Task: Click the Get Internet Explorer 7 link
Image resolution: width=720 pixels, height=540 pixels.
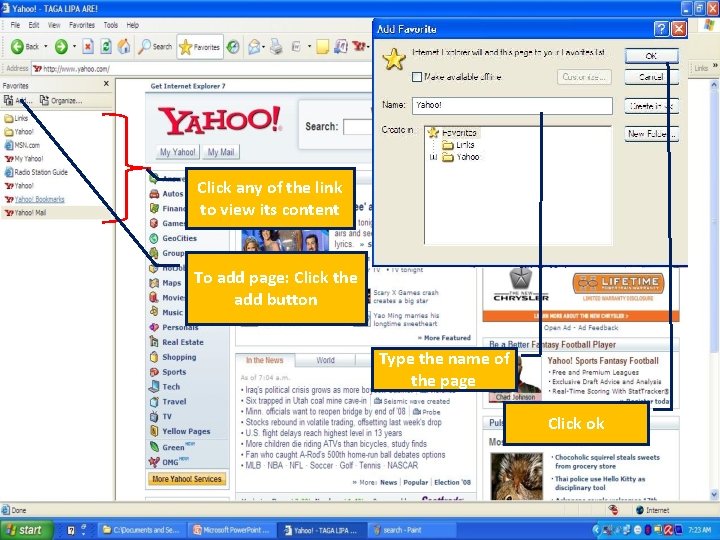Action: tap(188, 86)
